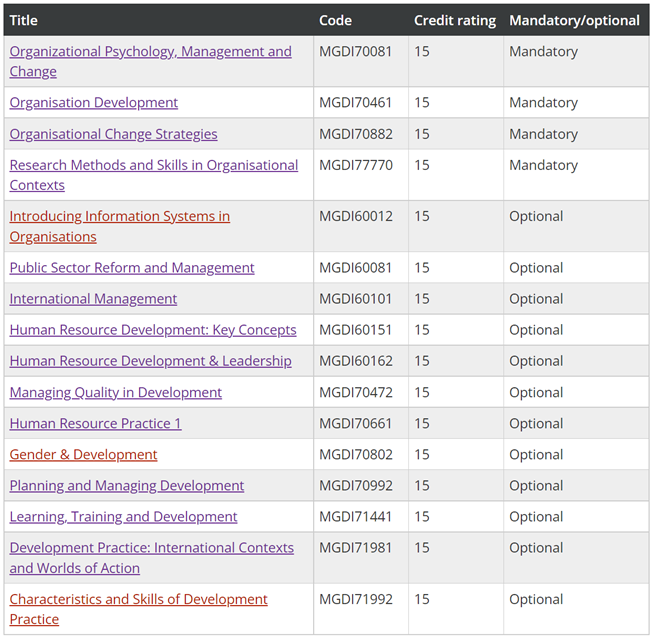Click Public Sector Reform and Management
Viewport: 653px width, 639px height.
point(132,268)
